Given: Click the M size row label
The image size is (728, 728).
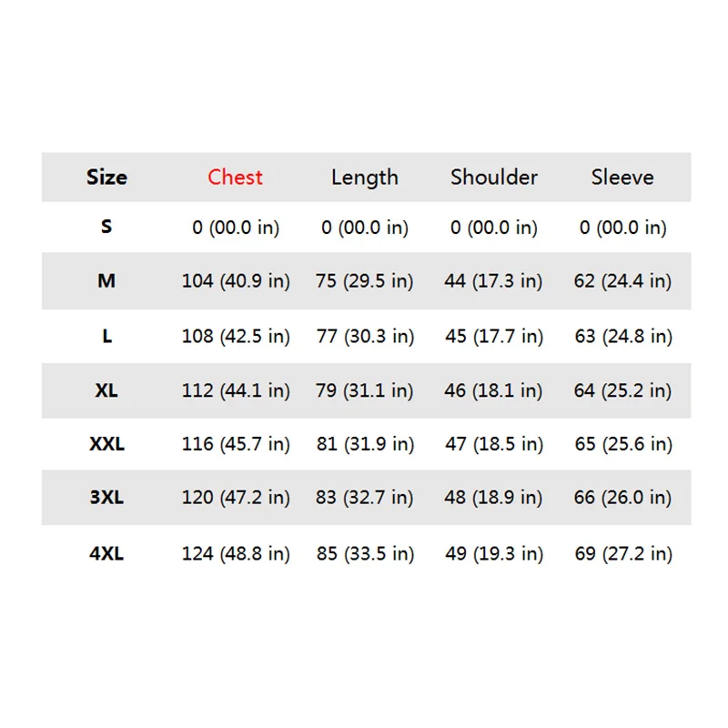Looking at the screenshot, I should [x=106, y=280].
